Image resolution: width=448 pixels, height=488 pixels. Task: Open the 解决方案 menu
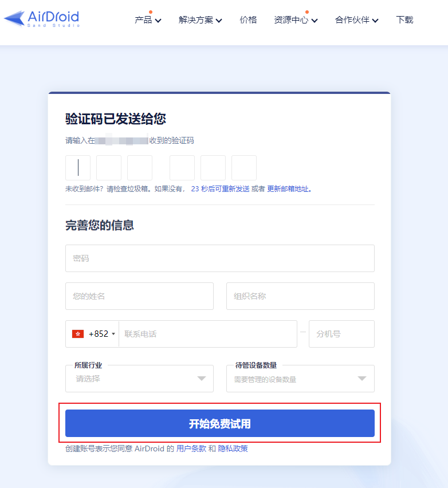click(x=200, y=20)
